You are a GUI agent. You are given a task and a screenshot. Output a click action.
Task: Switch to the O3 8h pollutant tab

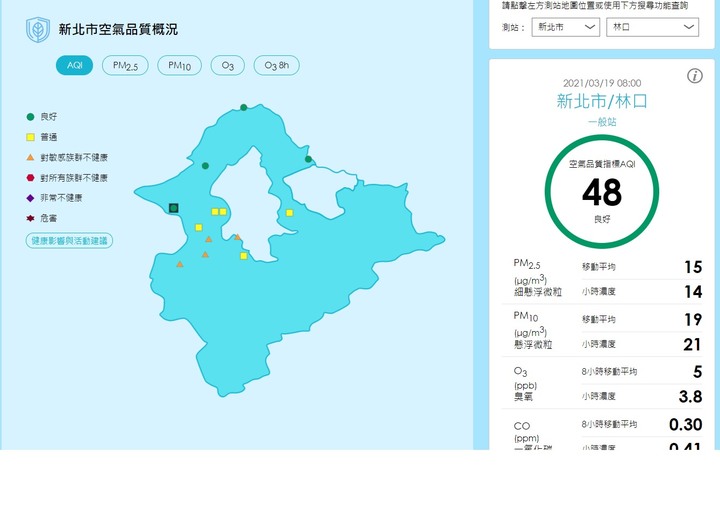[276, 65]
